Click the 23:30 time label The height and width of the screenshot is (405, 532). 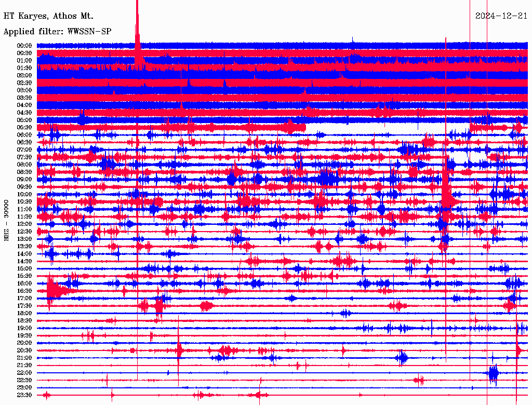[x=24, y=395]
